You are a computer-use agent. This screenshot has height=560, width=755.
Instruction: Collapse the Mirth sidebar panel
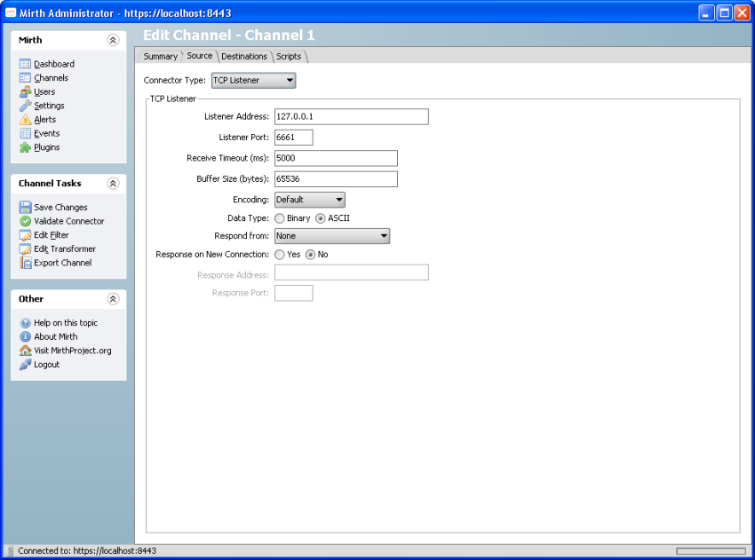(113, 40)
